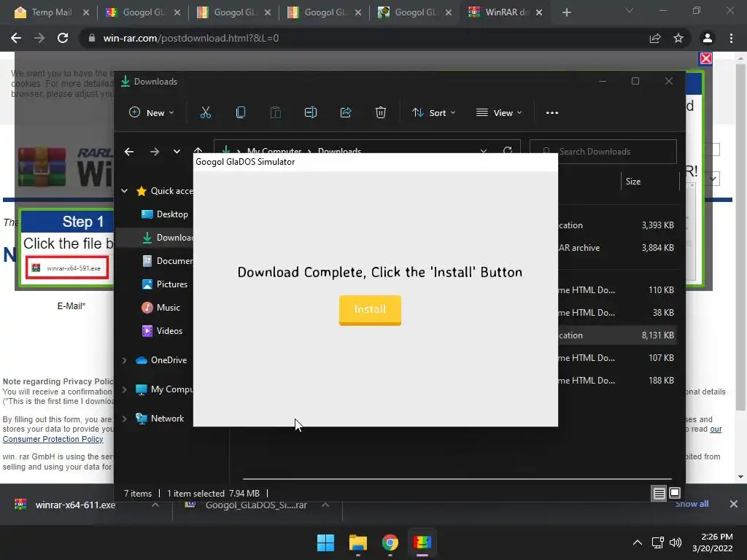This screenshot has height=560, width=747.
Task: Switch to details view icon in status bar
Action: coord(659,494)
